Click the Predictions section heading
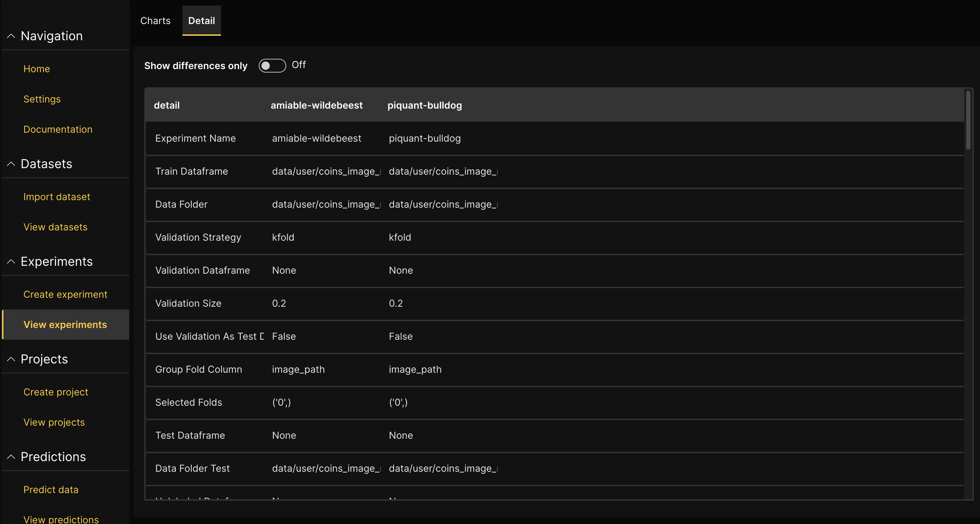The width and height of the screenshot is (980, 524). click(x=53, y=457)
